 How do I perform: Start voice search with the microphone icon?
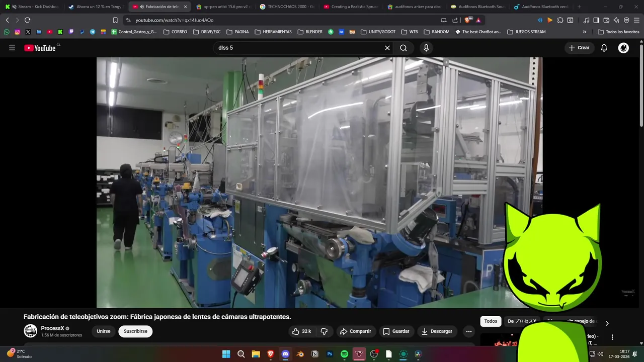click(x=426, y=48)
